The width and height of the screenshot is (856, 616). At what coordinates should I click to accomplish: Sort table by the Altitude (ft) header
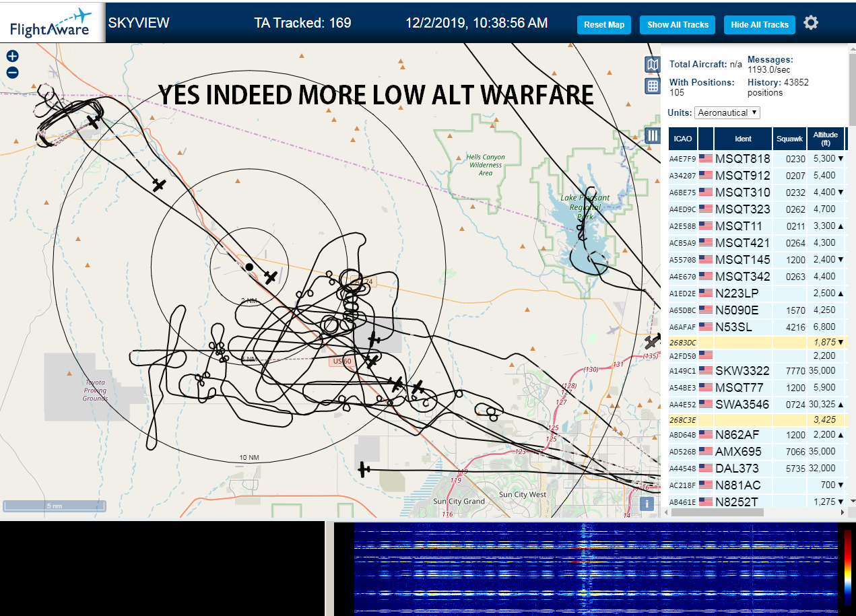click(x=825, y=139)
